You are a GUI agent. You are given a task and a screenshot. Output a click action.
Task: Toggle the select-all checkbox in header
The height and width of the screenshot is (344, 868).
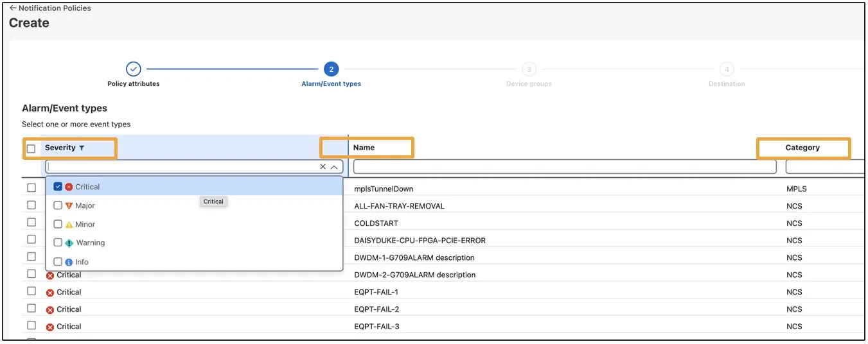point(31,149)
